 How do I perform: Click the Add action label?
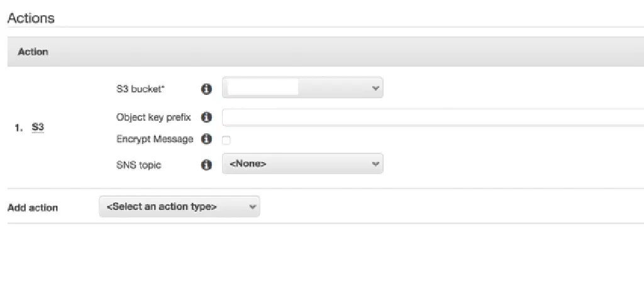tap(33, 207)
